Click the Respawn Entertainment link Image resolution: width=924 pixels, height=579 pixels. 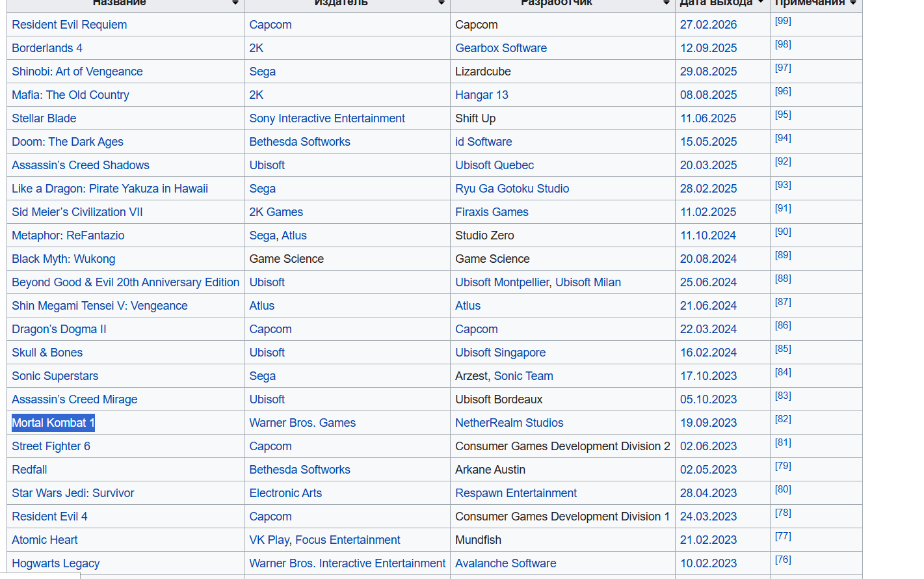coord(516,493)
